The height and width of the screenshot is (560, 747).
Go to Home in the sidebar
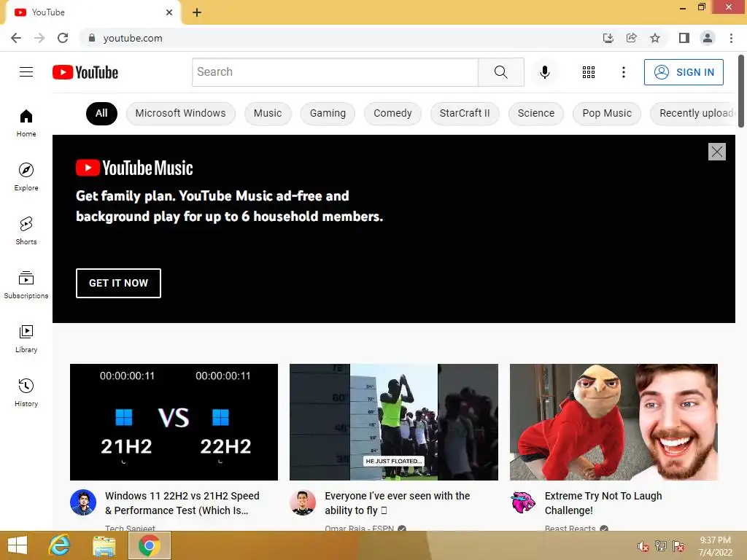pos(26,122)
